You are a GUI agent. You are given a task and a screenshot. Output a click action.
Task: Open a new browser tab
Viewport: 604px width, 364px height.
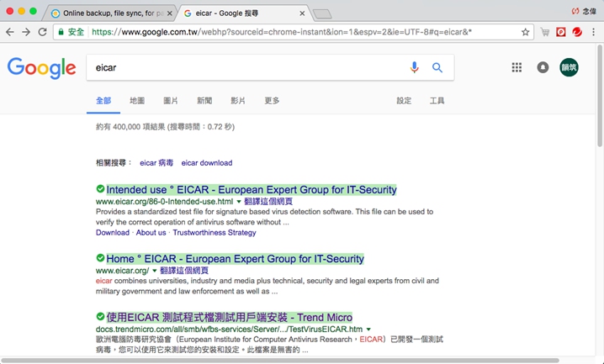322,14
